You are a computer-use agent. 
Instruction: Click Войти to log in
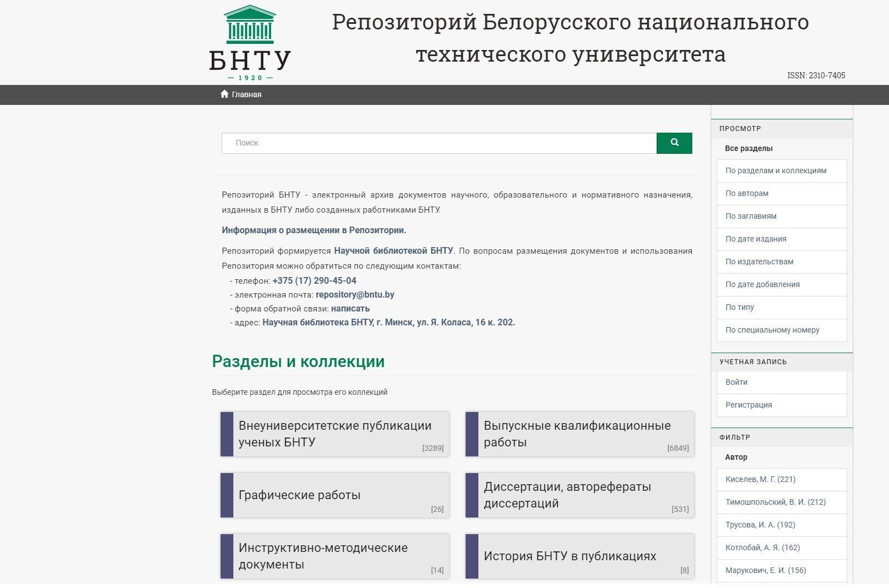[x=782, y=382]
